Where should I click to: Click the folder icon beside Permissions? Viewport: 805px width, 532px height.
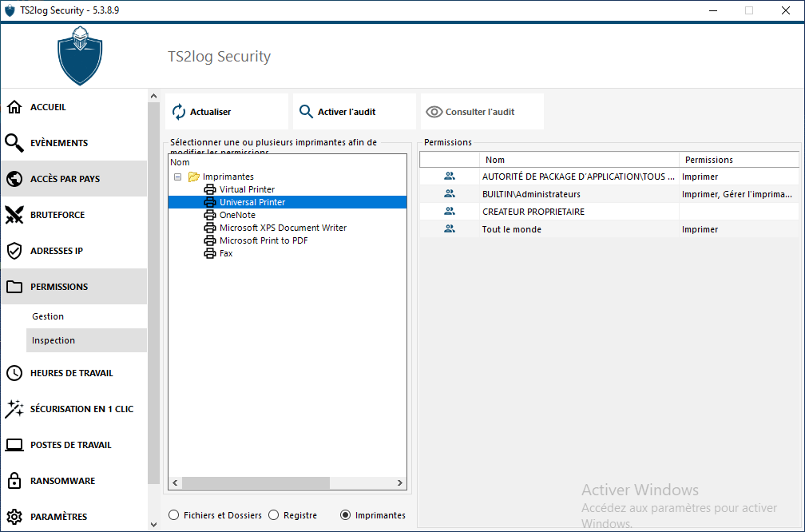coord(14,287)
